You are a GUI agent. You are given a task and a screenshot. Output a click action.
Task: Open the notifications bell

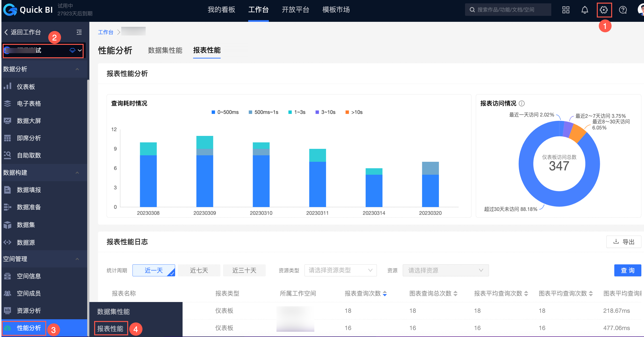pos(585,10)
